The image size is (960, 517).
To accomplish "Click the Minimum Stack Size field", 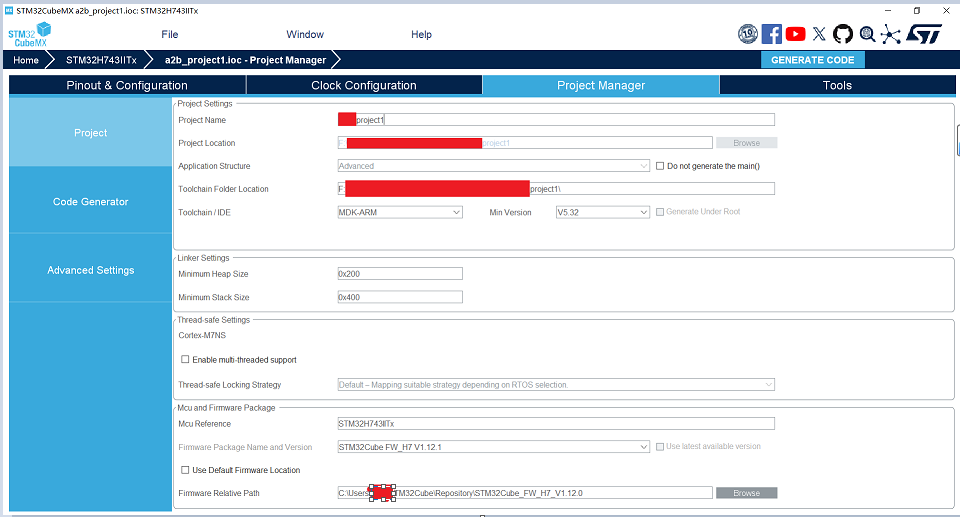I will [400, 297].
